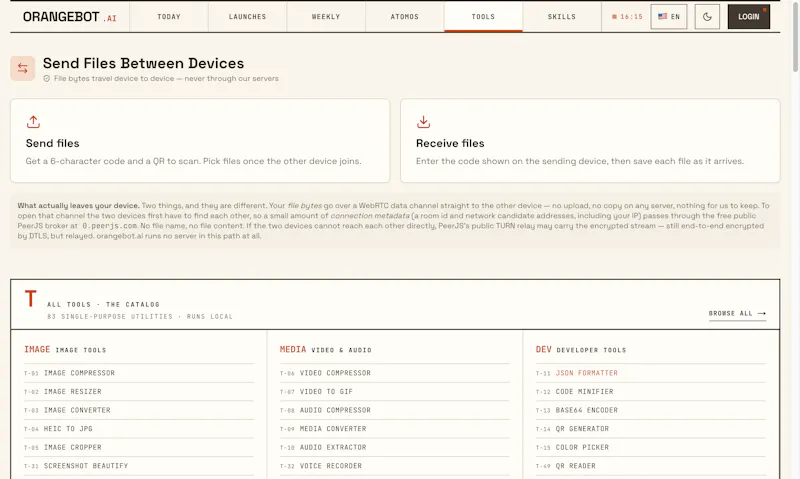Open the Audio Extractor tool
This screenshot has height=479, width=800.
click(x=394, y=447)
